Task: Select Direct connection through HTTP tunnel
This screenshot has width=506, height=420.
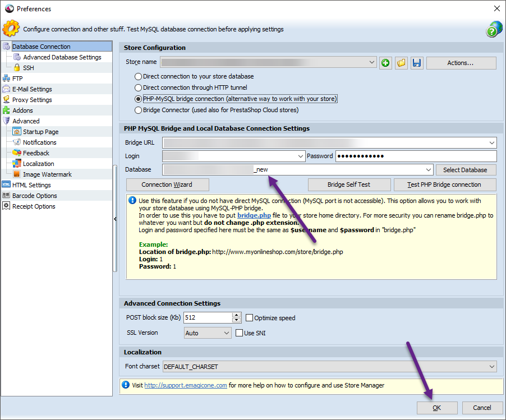Action: pos(138,87)
